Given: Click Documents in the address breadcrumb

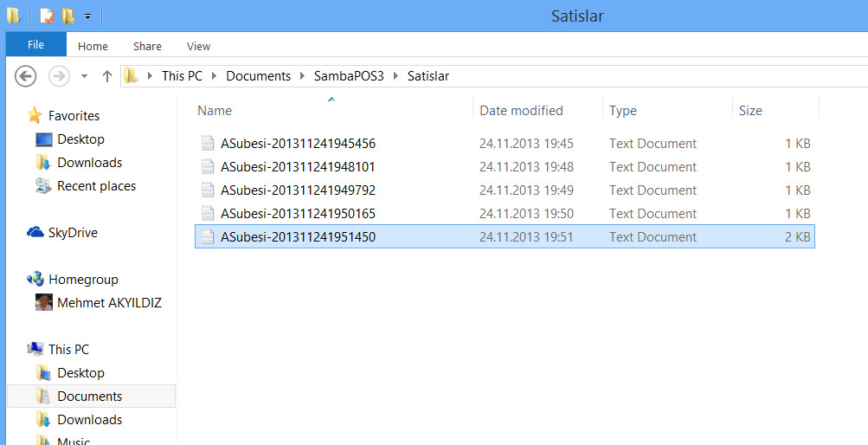Looking at the screenshot, I should click(x=258, y=76).
